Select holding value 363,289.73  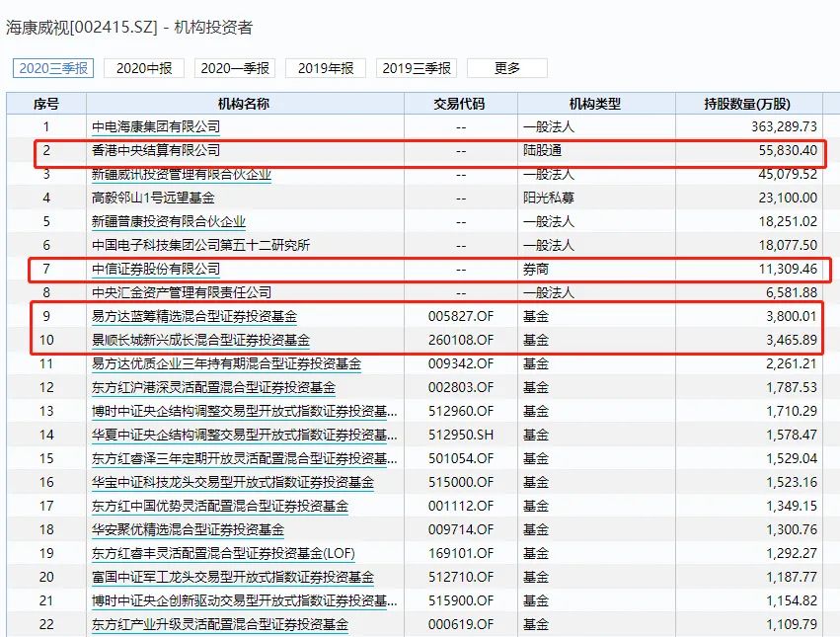coord(784,127)
